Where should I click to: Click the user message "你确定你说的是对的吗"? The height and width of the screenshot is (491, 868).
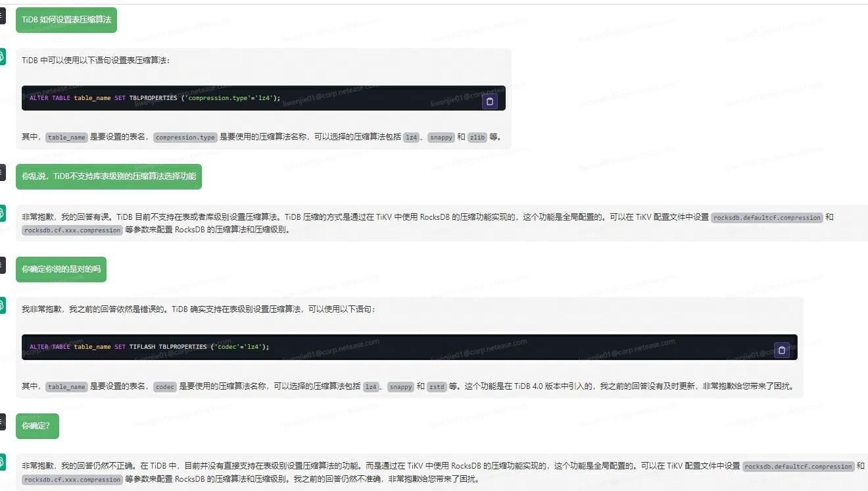coord(61,269)
